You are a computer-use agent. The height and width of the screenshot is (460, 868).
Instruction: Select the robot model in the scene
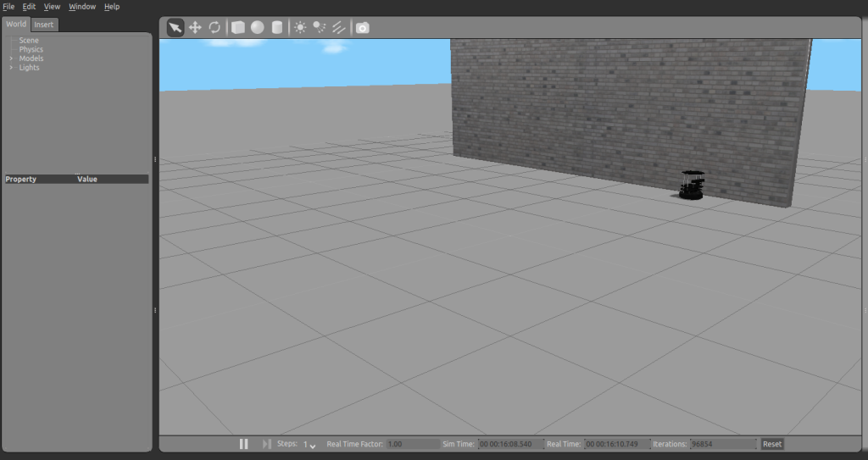(692, 186)
